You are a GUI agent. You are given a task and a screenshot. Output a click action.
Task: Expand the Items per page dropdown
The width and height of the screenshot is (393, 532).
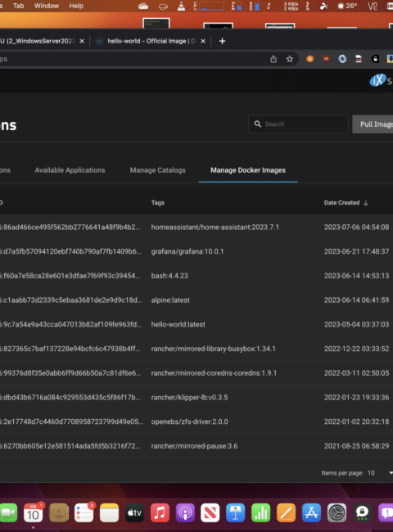coord(391,473)
